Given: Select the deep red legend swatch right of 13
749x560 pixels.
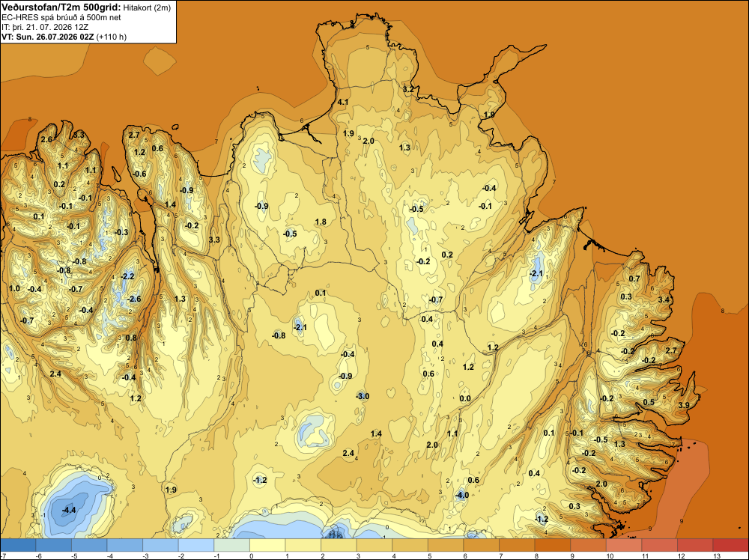Looking at the screenshot, I should [x=730, y=545].
